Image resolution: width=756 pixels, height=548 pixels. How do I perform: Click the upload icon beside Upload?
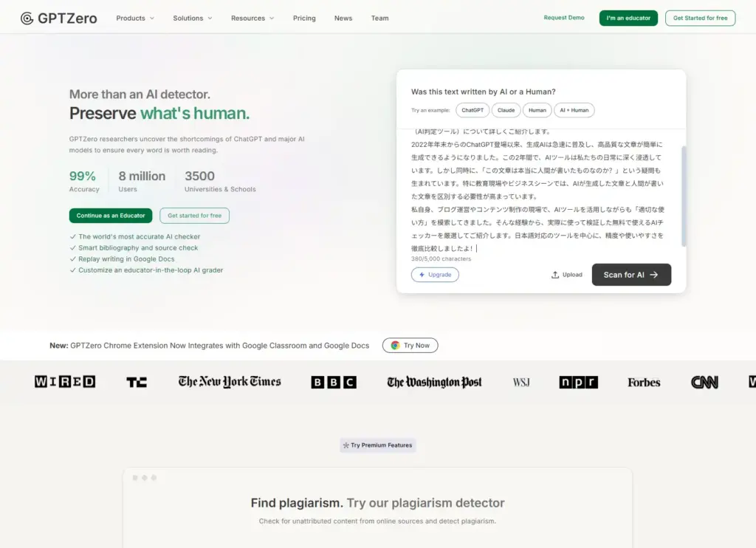555,275
